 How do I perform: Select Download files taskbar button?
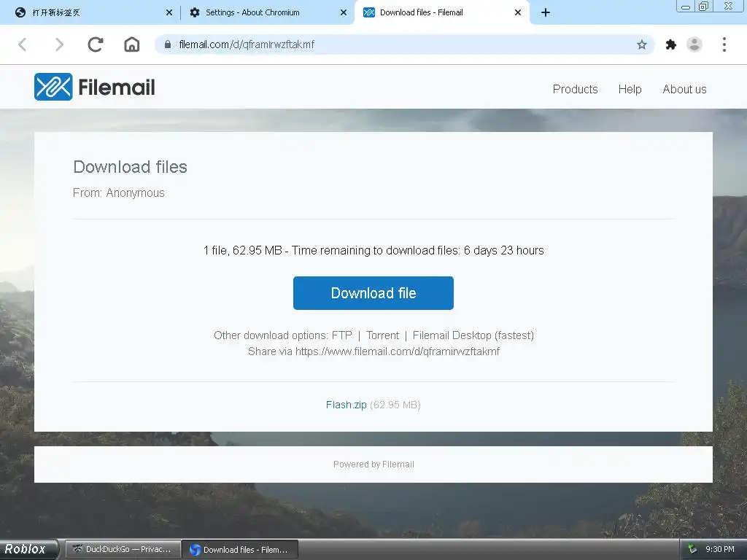click(x=240, y=549)
